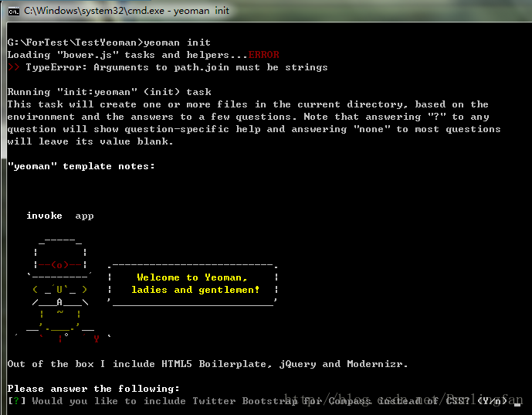532x415 pixels.
Task: Click the yellow 'Welcome to Yeoman,' text
Action: (192, 277)
